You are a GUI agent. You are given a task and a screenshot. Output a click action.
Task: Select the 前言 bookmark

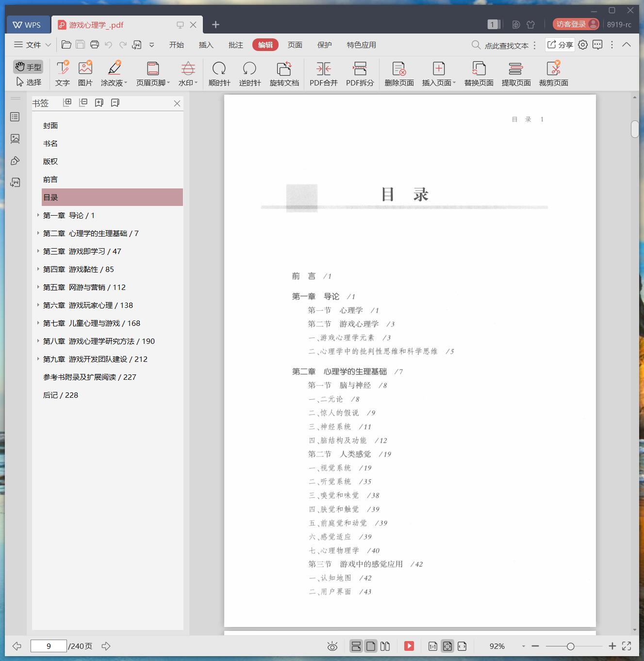coord(50,180)
